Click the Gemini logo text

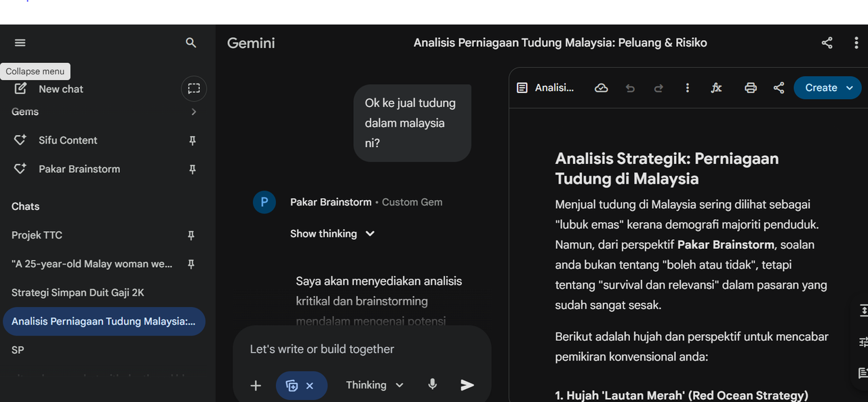point(251,43)
